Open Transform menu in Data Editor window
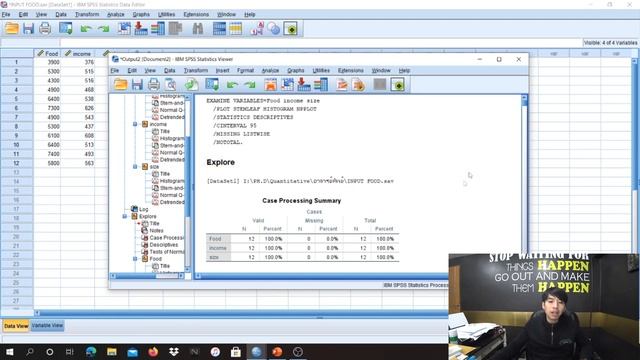The height and width of the screenshot is (360, 640). pos(87,14)
